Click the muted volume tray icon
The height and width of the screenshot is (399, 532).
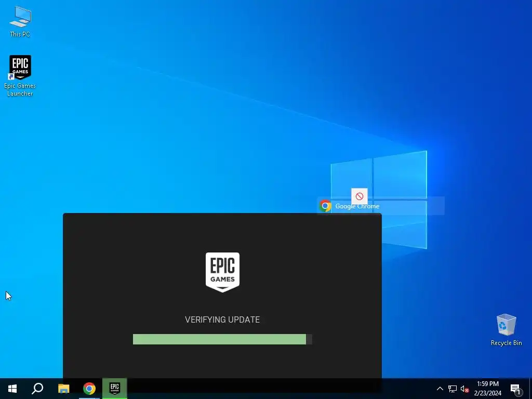[x=464, y=389]
